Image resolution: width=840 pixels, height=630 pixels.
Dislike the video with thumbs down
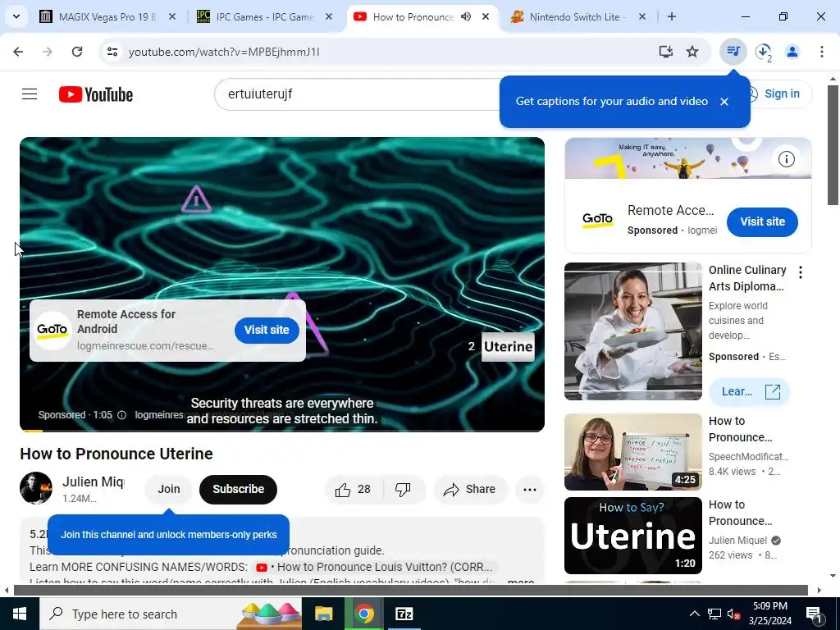(403, 489)
